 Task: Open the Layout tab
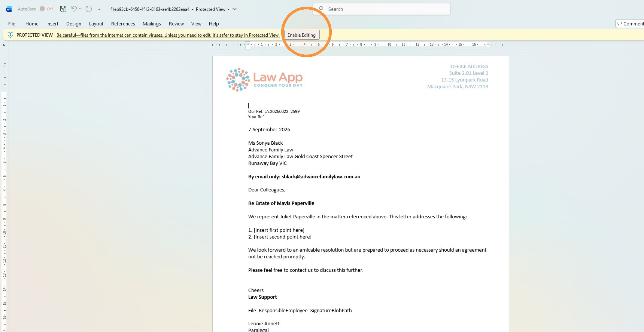click(x=96, y=24)
